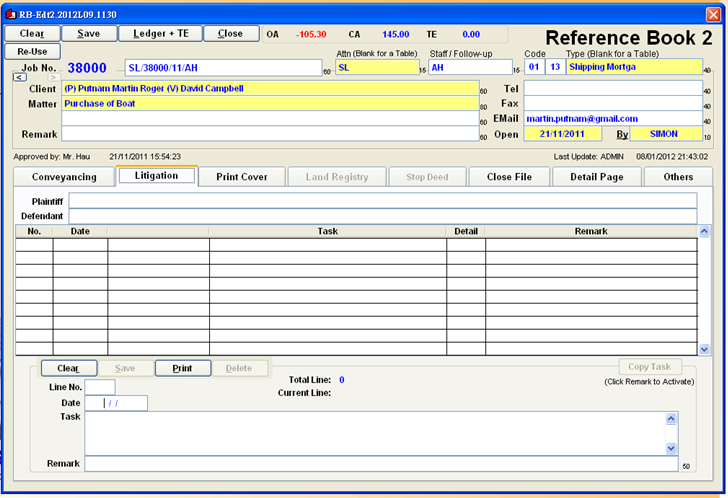Click the CA balance 145.00
This screenshot has width=728, height=498.
coord(396,34)
